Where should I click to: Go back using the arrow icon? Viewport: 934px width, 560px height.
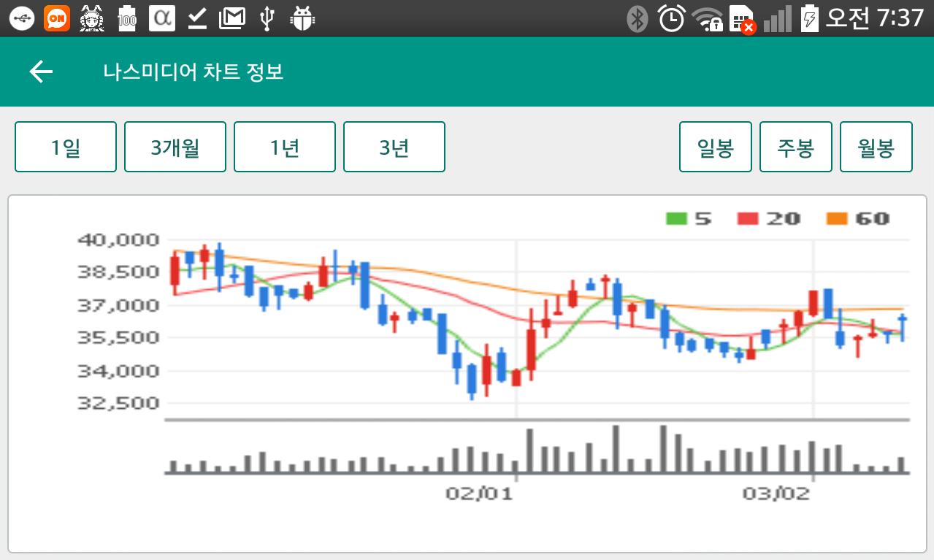tap(41, 72)
